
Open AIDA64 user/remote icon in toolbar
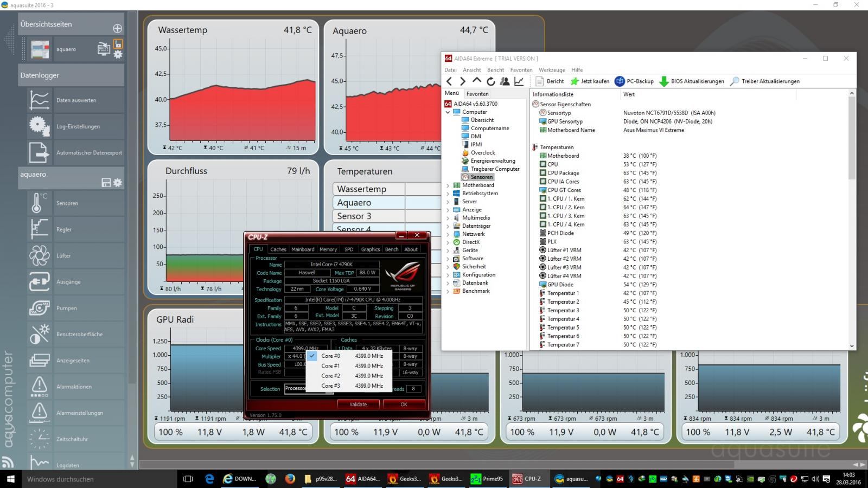point(505,81)
